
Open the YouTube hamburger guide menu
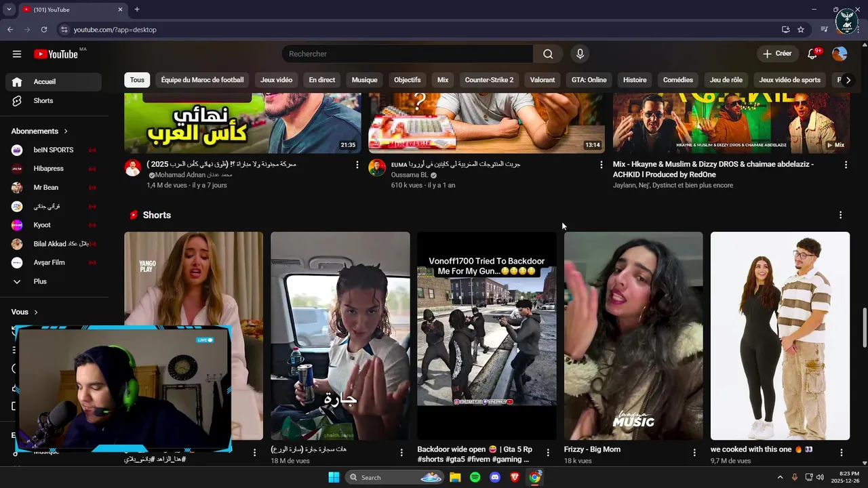(17, 54)
